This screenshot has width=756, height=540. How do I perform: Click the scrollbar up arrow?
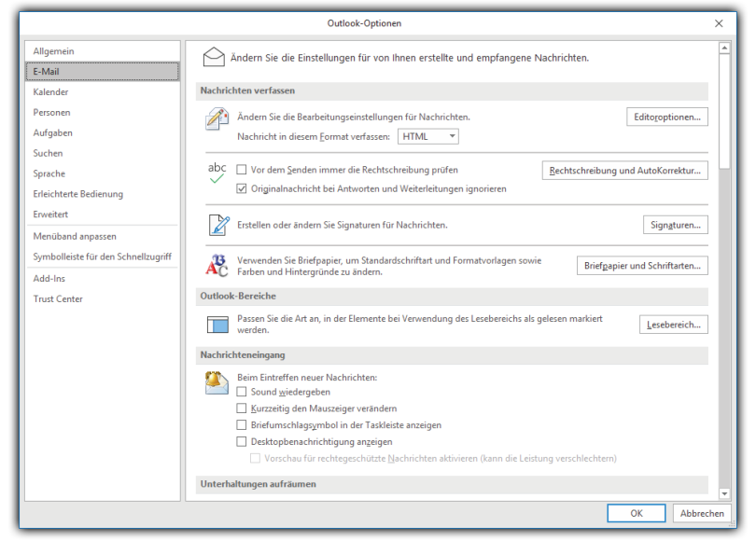click(x=724, y=48)
